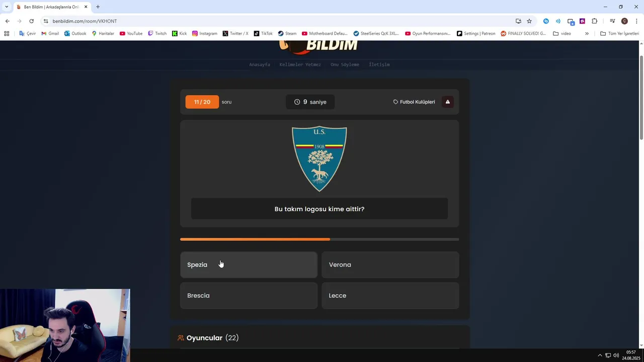
Task: Click the blue sound waves extension icon
Action: [x=558, y=21]
